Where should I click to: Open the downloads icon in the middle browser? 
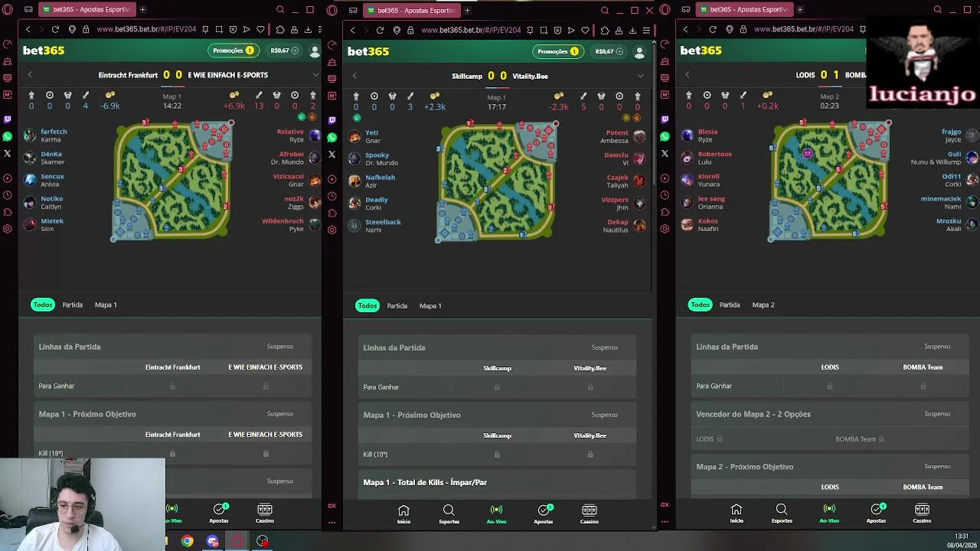pyautogui.click(x=632, y=31)
